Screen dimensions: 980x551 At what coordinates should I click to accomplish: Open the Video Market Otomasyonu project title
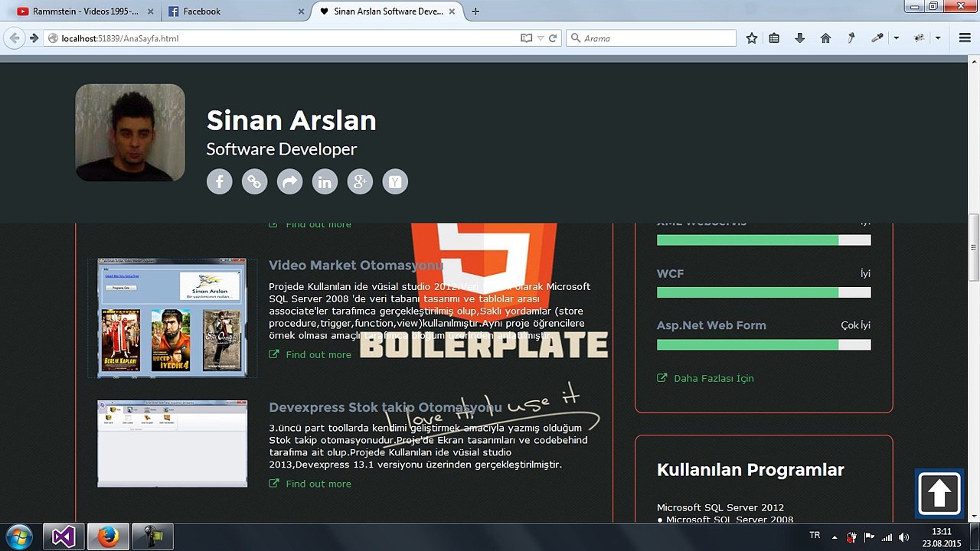[356, 266]
